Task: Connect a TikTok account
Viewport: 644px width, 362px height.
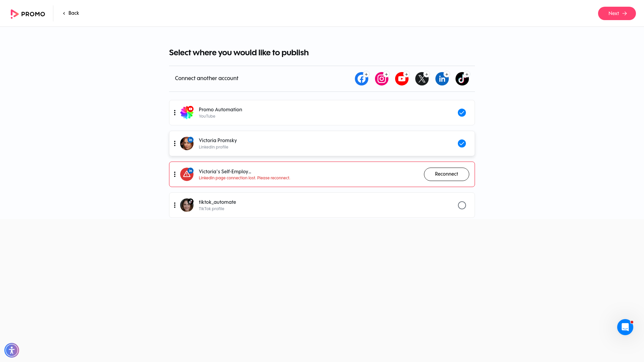Action: (462, 78)
